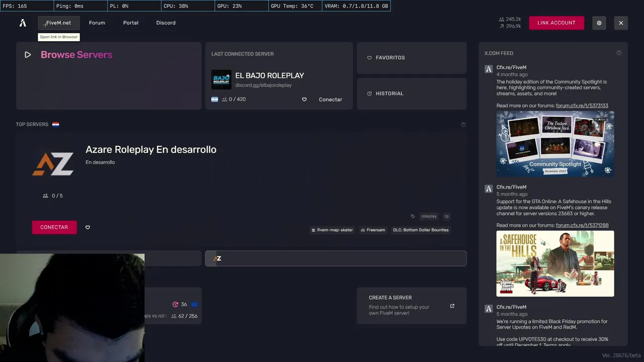Open the Community Spotlight image
The image size is (644, 362).
(555, 144)
